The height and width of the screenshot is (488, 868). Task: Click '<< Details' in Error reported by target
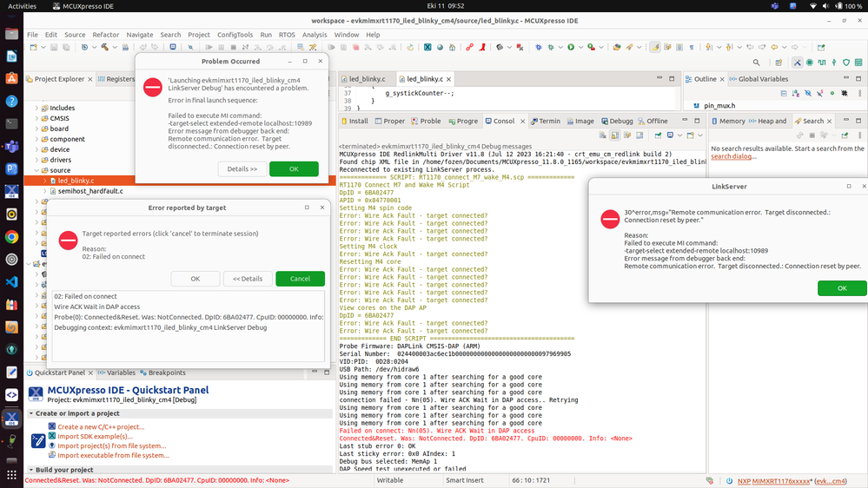(248, 279)
